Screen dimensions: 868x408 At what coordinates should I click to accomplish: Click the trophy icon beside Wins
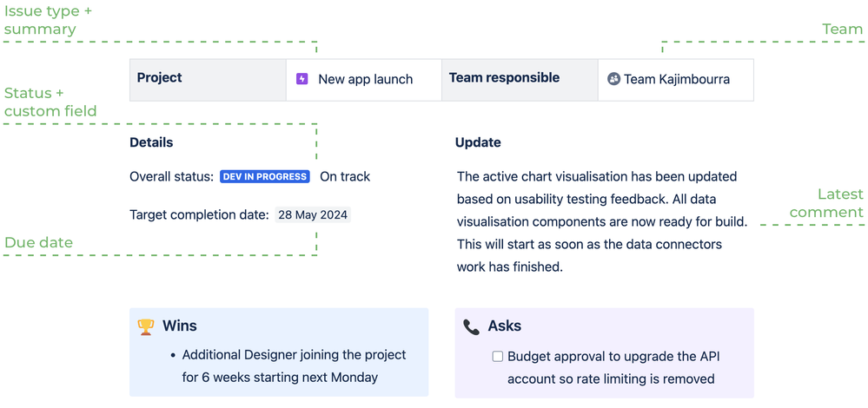pyautogui.click(x=146, y=326)
